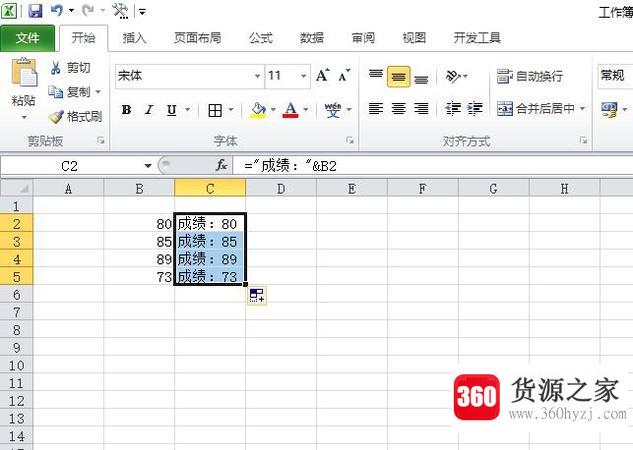Click the decrease indent icon
This screenshot has height=450, width=633.
click(x=453, y=109)
